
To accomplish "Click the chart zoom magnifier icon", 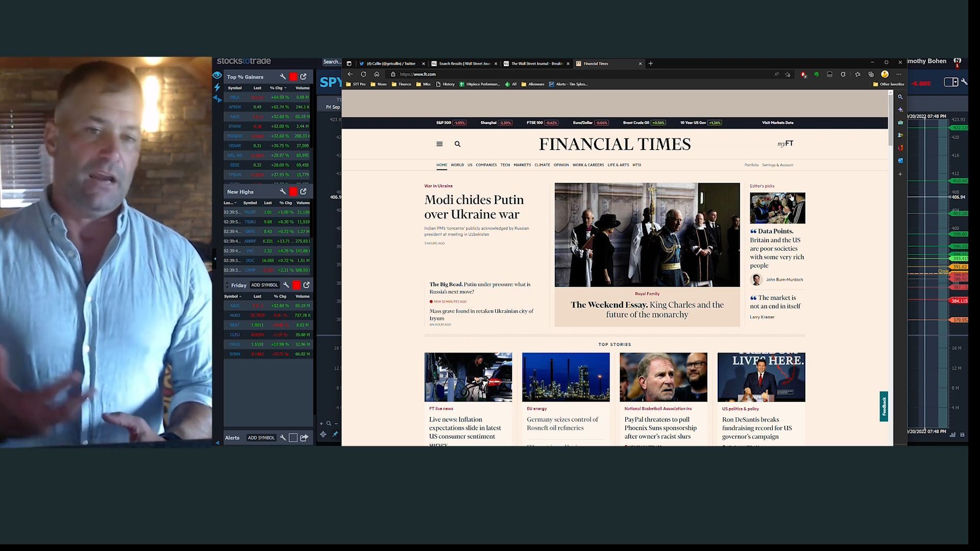I will click(329, 423).
